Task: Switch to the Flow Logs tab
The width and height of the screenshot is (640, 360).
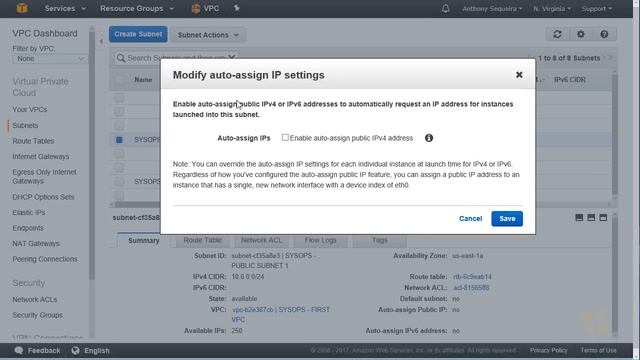Action: coord(320,240)
